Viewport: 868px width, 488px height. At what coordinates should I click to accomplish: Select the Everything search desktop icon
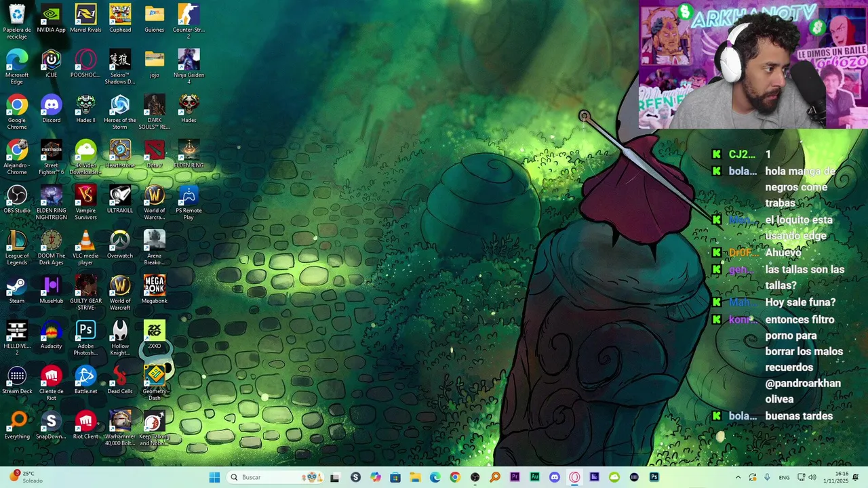(17, 425)
